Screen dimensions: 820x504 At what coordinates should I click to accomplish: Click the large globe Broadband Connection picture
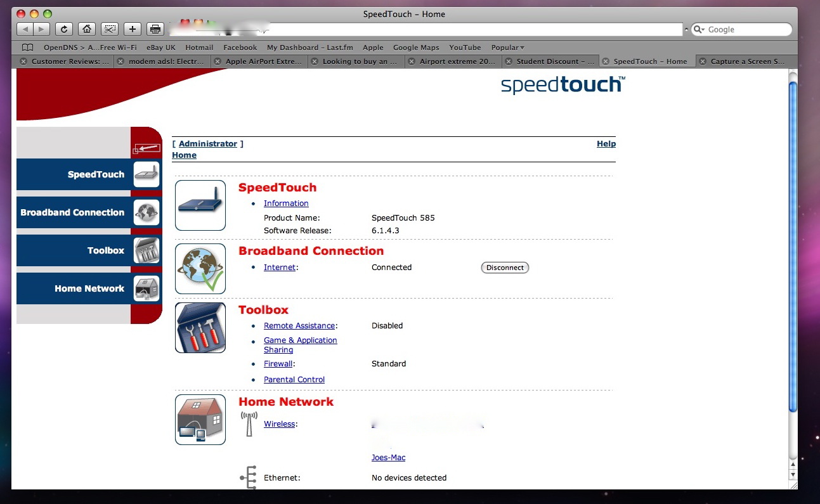click(x=200, y=269)
